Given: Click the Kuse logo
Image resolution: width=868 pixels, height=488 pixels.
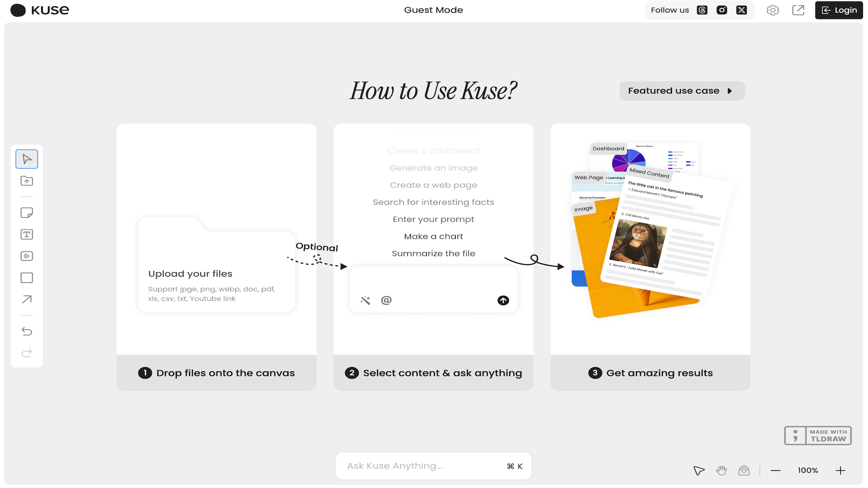Looking at the screenshot, I should coord(39,10).
